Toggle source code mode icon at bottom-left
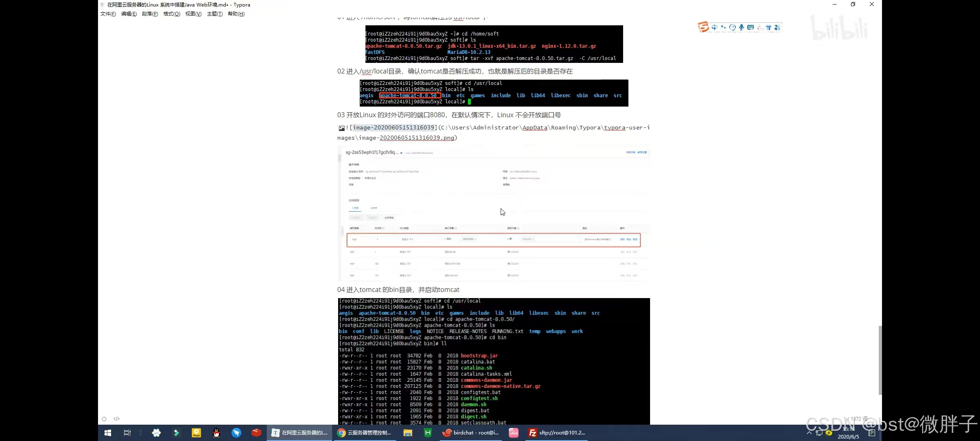The image size is (980, 441). [117, 419]
